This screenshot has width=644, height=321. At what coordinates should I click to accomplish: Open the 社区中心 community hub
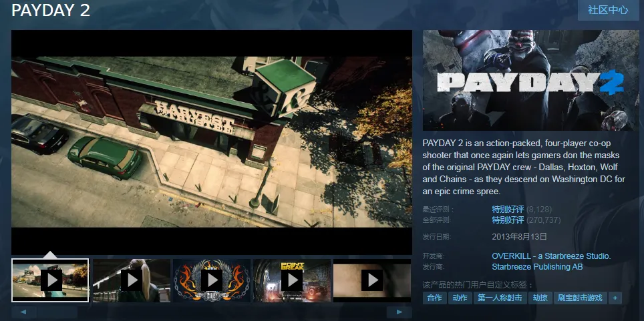607,10
